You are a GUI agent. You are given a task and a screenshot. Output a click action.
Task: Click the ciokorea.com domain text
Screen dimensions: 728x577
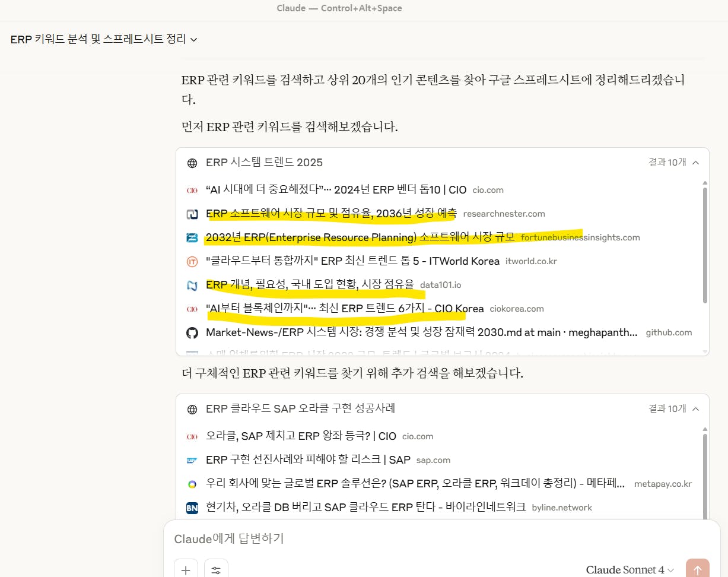(517, 309)
